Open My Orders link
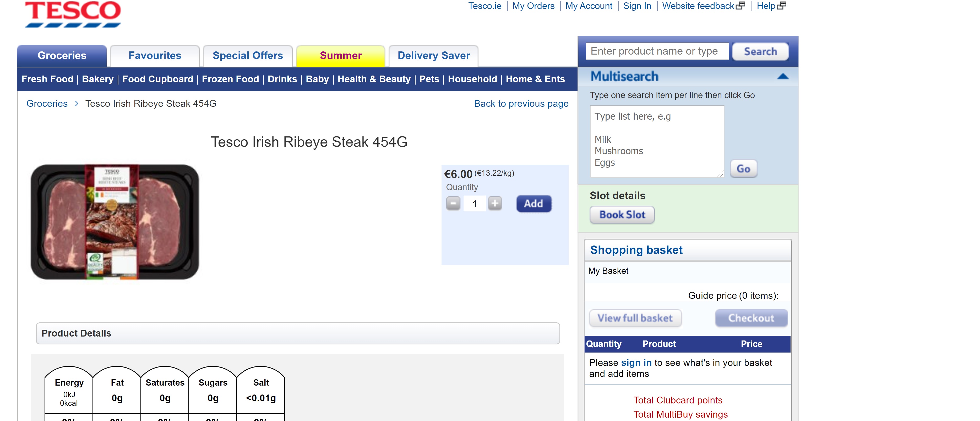This screenshot has height=421, width=980. [533, 6]
